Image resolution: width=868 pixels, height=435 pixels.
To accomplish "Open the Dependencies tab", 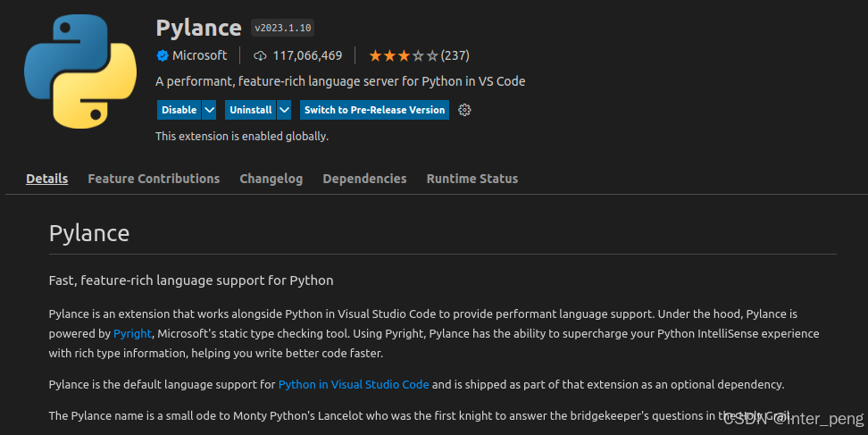I will [364, 179].
